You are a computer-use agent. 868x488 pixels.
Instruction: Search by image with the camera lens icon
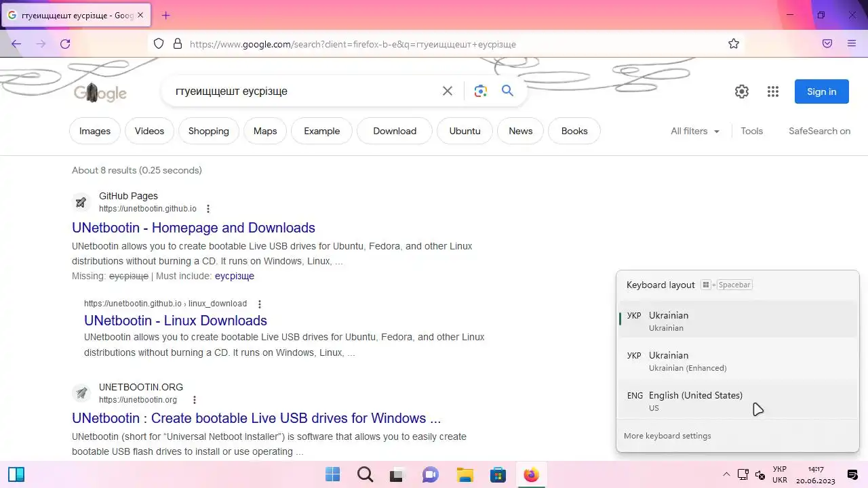tap(481, 91)
